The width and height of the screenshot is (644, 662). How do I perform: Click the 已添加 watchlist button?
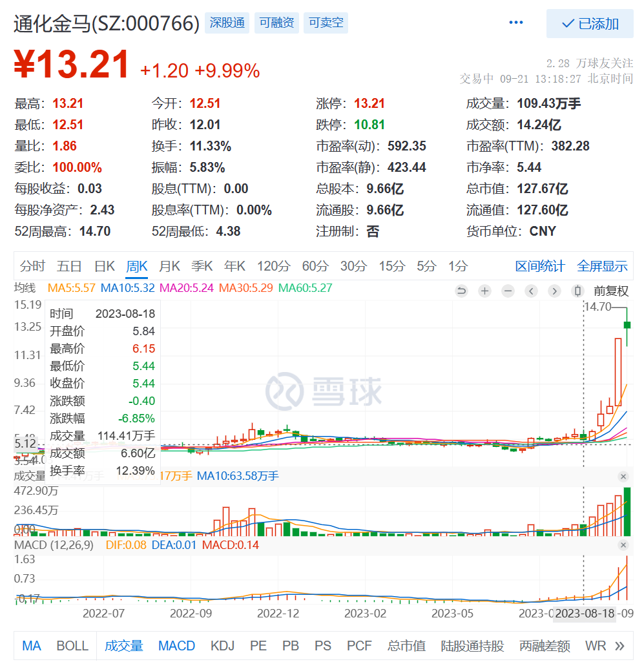(590, 24)
